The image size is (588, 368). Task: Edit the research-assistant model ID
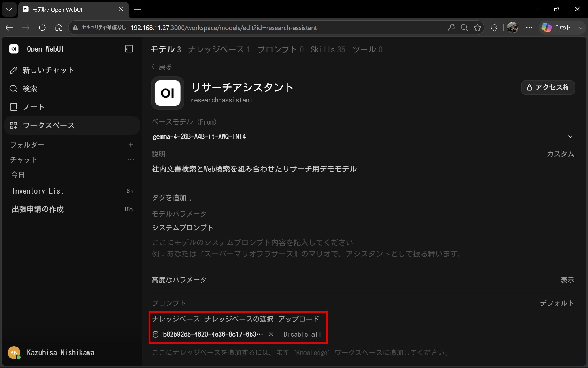(x=222, y=100)
